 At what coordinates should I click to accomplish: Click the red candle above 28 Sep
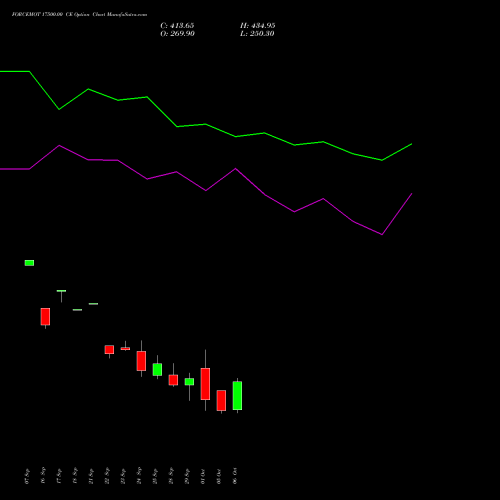pos(173,380)
